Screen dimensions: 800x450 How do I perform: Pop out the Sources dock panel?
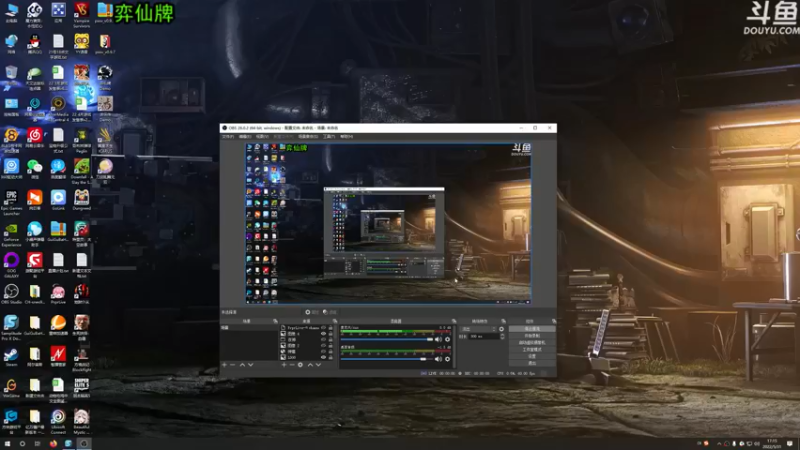pos(335,321)
